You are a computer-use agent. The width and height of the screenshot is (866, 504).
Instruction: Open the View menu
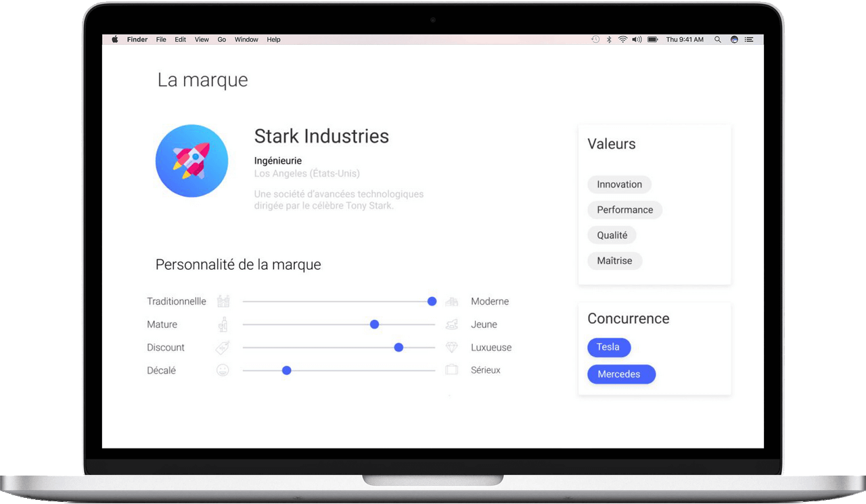coord(202,40)
